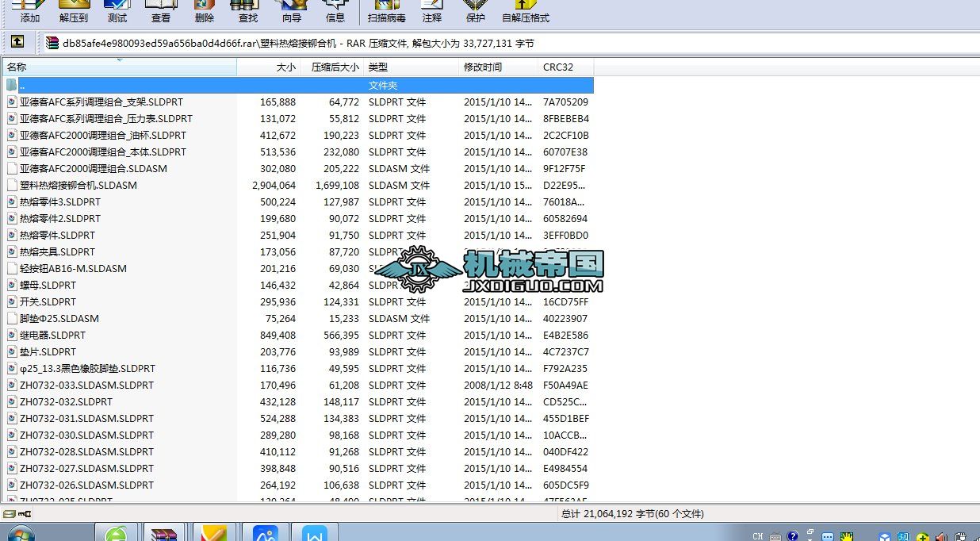Select file name ZH0732-031.SLDASM.SLDPRT
The width and height of the screenshot is (980, 541).
pyautogui.click(x=86, y=418)
